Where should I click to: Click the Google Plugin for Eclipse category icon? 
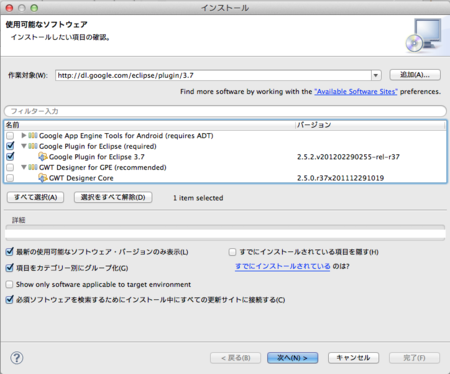pyautogui.click(x=33, y=146)
